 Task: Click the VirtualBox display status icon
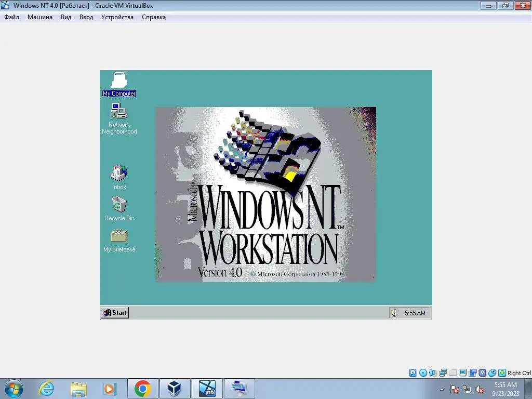point(462,373)
